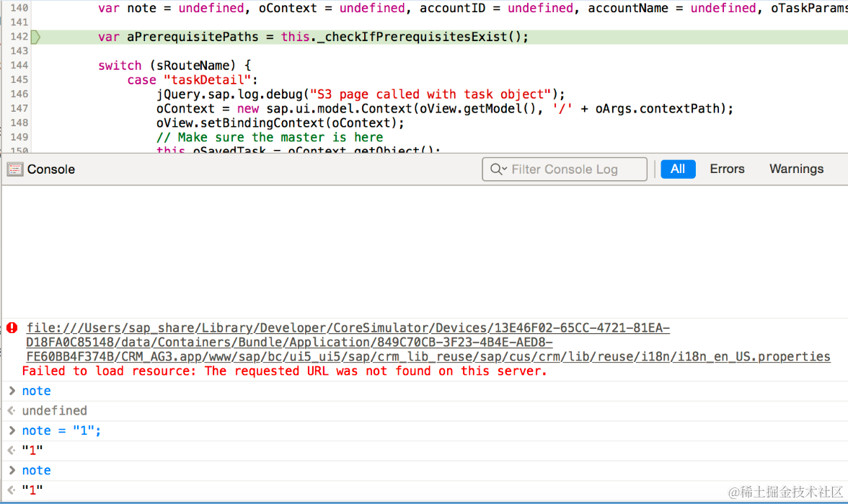Click the 'Failed to load resource' error message
Screen dimensions: 848x504
tap(284, 371)
